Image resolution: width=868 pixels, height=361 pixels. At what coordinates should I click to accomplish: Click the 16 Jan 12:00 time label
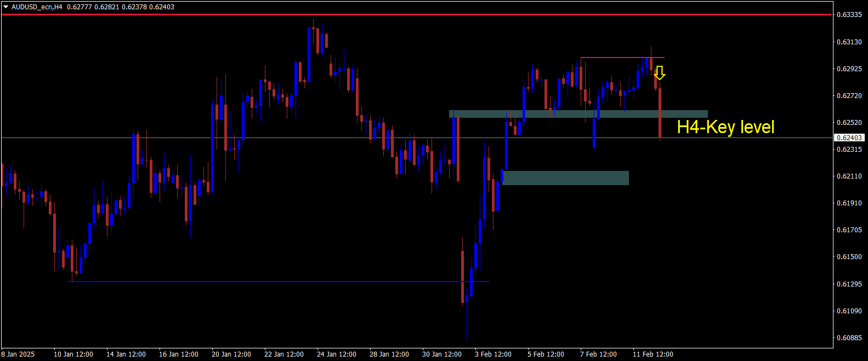179,354
